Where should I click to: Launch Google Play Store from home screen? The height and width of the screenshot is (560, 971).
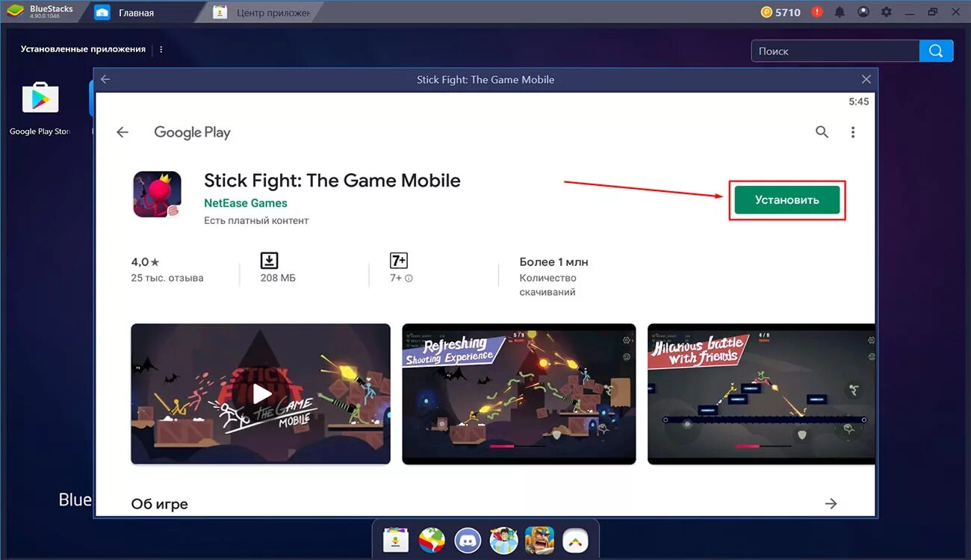(40, 108)
